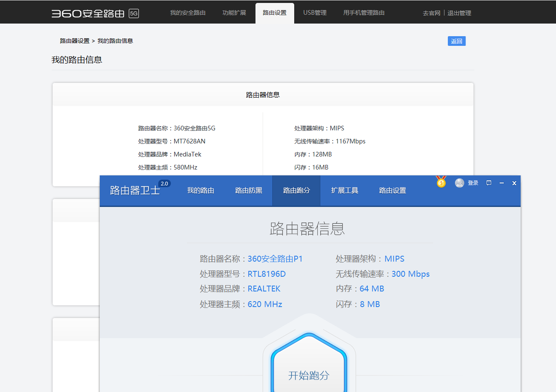
Task: Click 去官网 link
Action: pyautogui.click(x=431, y=13)
